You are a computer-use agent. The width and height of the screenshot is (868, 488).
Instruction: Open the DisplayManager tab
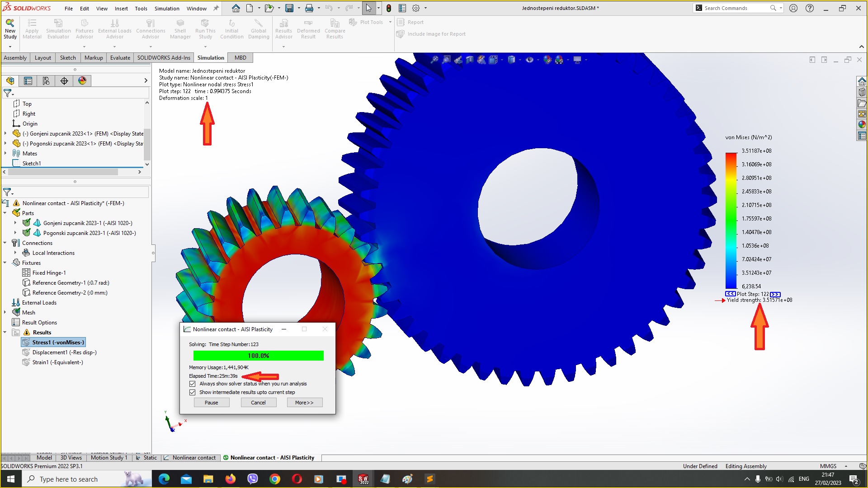point(82,81)
